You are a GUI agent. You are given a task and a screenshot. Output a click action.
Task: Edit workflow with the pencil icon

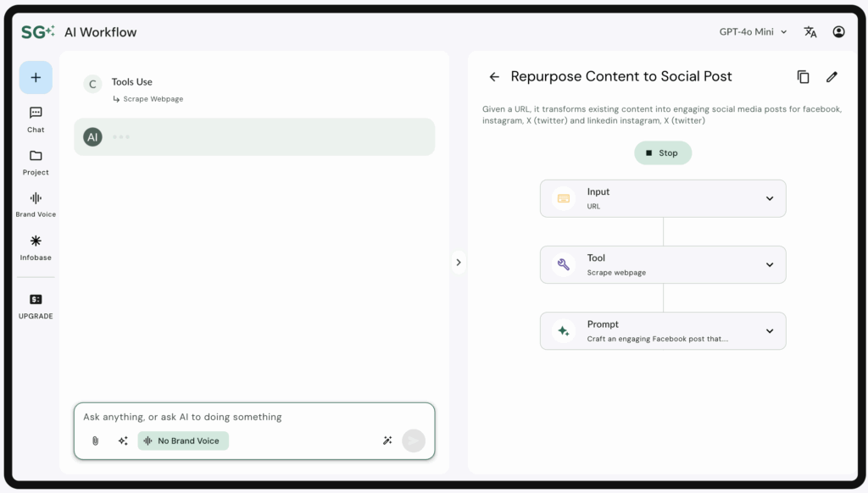pos(832,77)
